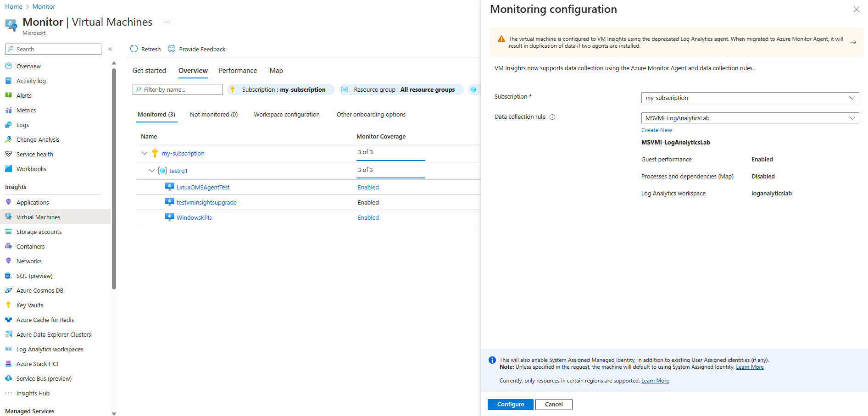Select Key Vaults in sidebar
The height and width of the screenshot is (416, 868).
pyautogui.click(x=29, y=305)
